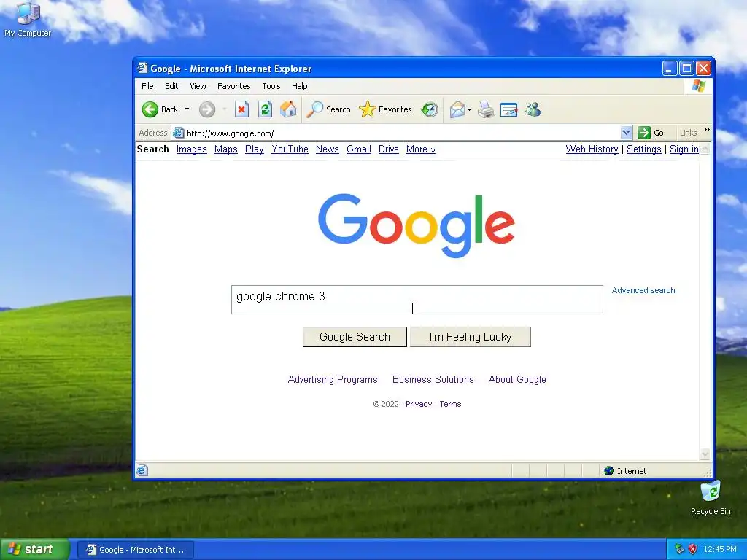Click the Internet Explorer icon in the title bar
The width and height of the screenshot is (747, 560).
(x=142, y=68)
